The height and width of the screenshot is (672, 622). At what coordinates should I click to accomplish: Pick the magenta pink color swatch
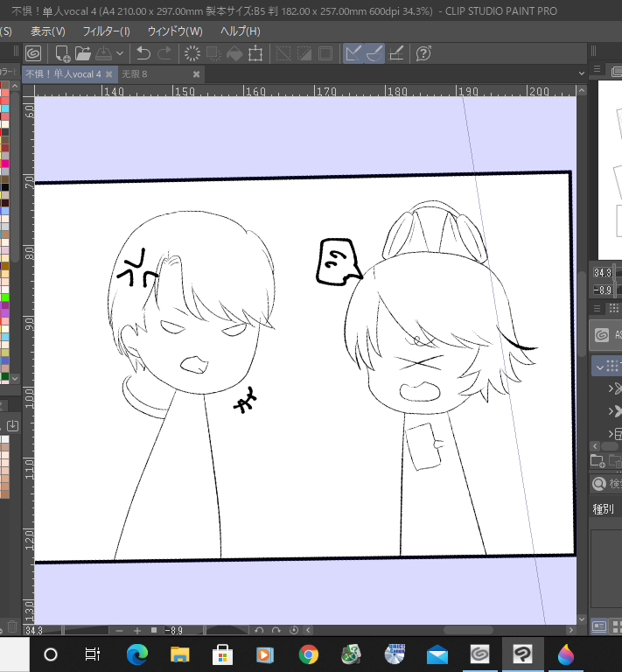tap(4, 164)
